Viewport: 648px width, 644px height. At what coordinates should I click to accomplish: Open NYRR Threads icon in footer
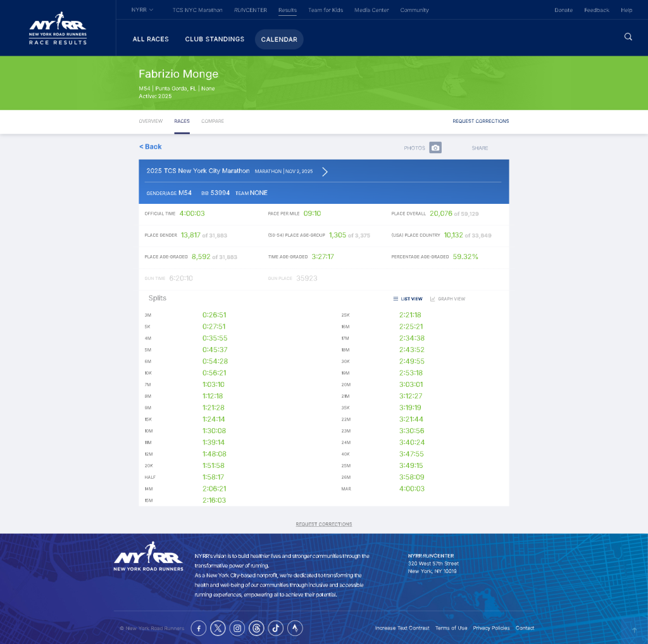(x=256, y=628)
